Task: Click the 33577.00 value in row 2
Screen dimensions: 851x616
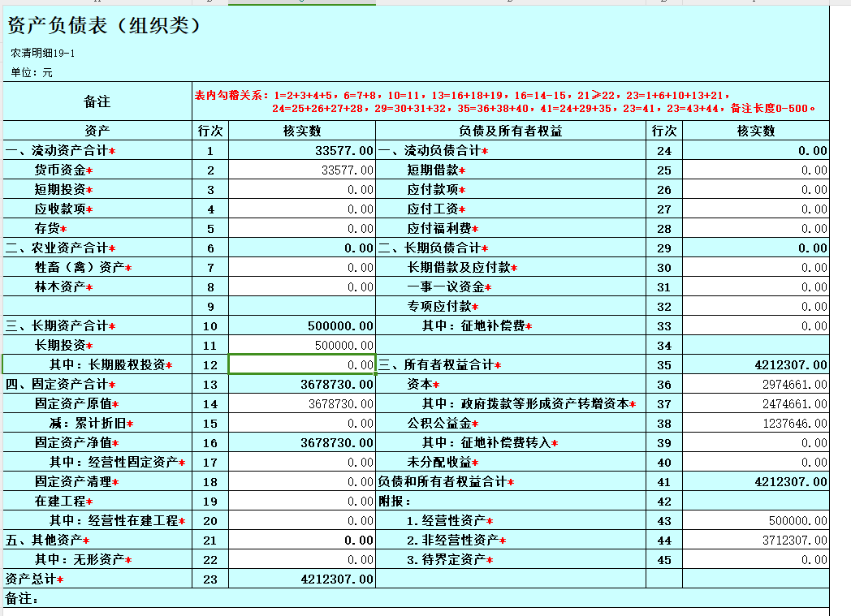Action: 302,170
